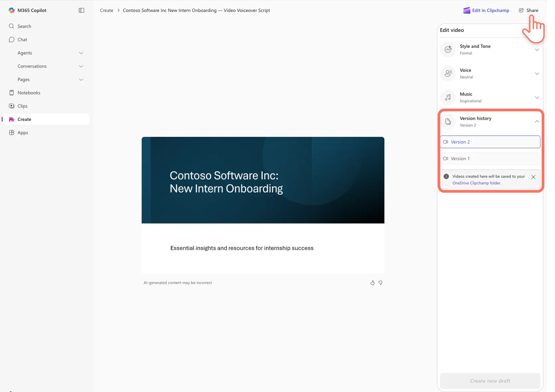The image size is (555, 392).
Task: Click the Pages label in sidebar
Action: 24,79
